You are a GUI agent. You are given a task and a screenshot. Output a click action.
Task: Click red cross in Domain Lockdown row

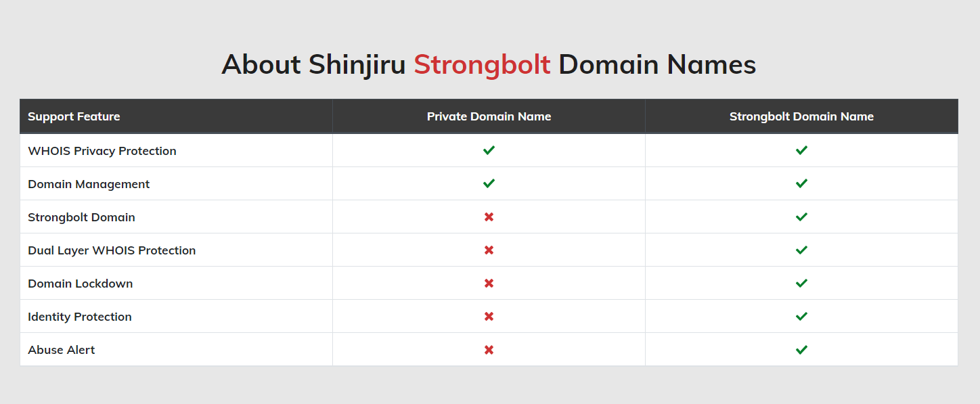click(489, 284)
